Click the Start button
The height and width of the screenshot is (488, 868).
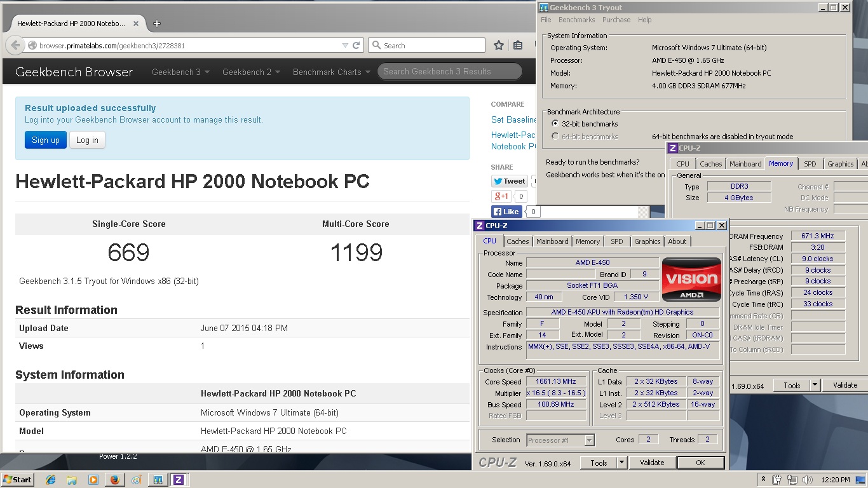pyautogui.click(x=17, y=480)
